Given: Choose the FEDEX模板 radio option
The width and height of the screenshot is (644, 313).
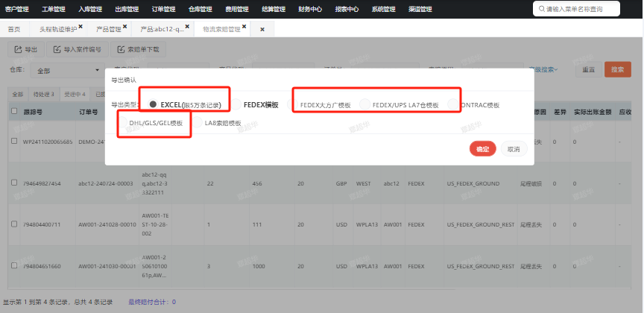Looking at the screenshot, I should pos(236,105).
